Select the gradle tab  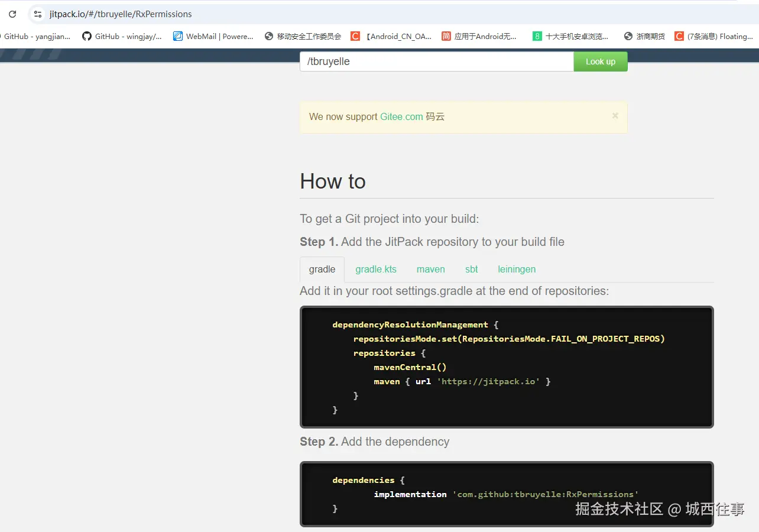coord(322,269)
